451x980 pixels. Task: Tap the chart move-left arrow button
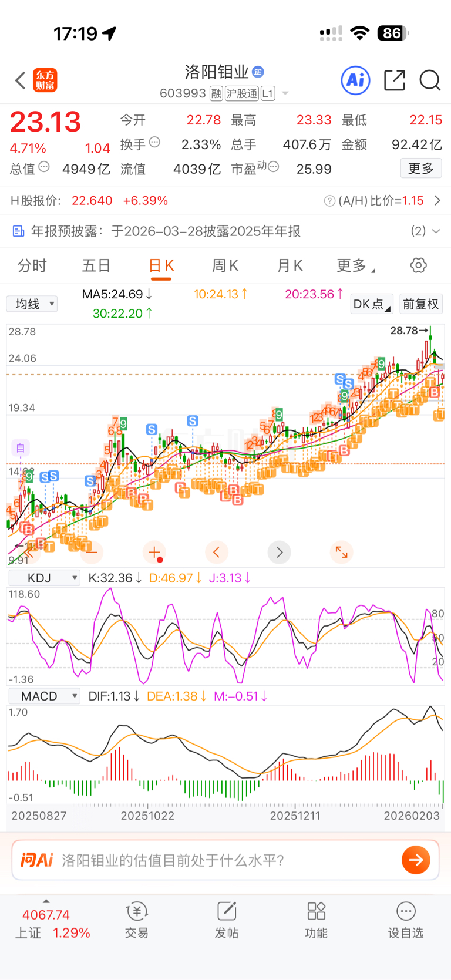(217, 552)
